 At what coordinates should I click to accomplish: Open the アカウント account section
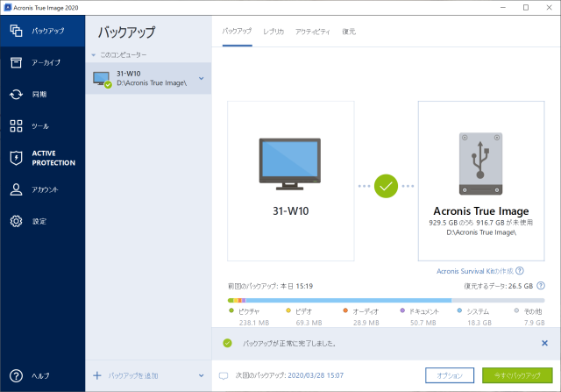point(42,189)
